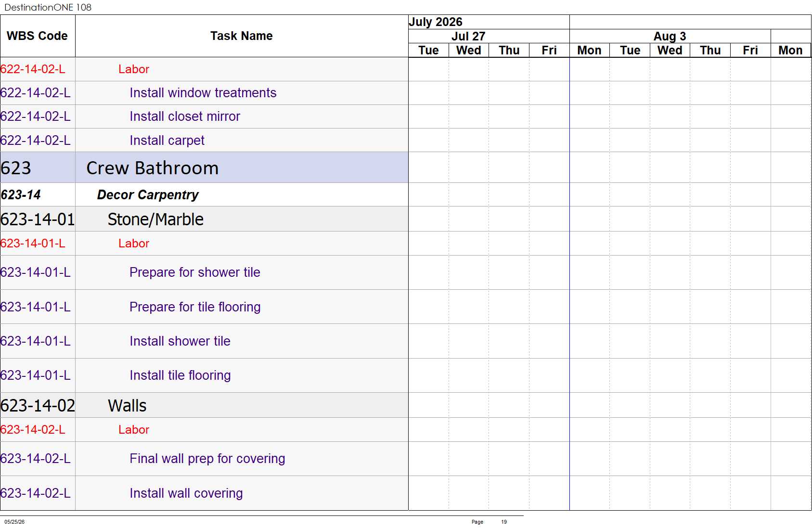Click the WBS code beside Install carpet

pos(36,141)
